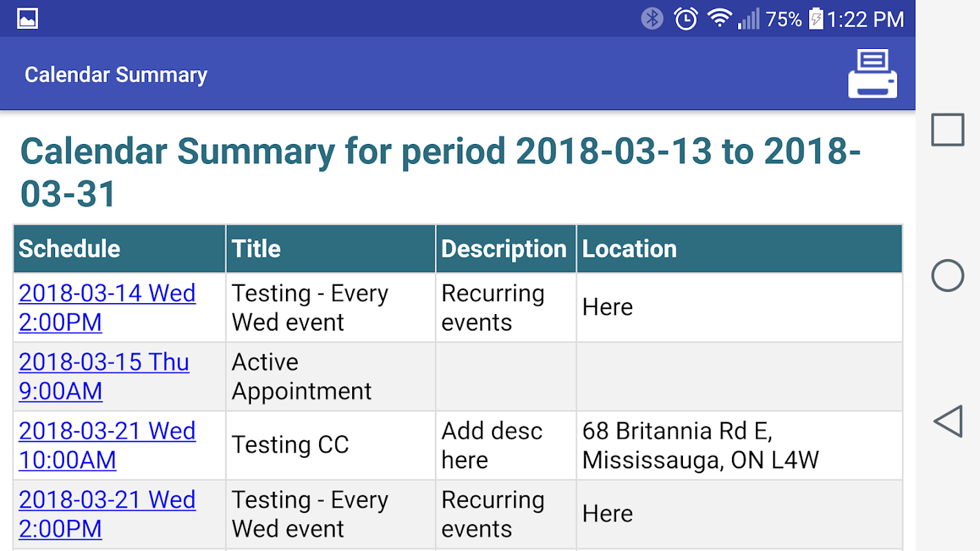This screenshot has width=980, height=551.
Task: Open the 2018-03-14 Wed 2:00PM event link
Action: (x=107, y=308)
